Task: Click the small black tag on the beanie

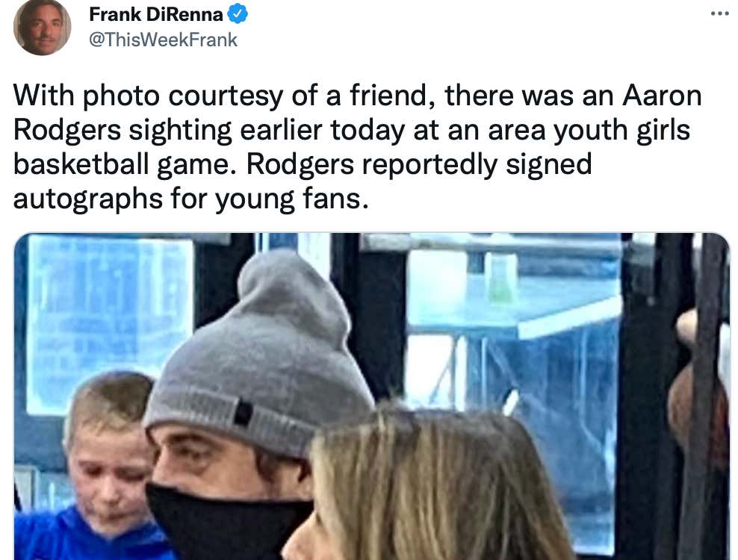Action: point(244,413)
